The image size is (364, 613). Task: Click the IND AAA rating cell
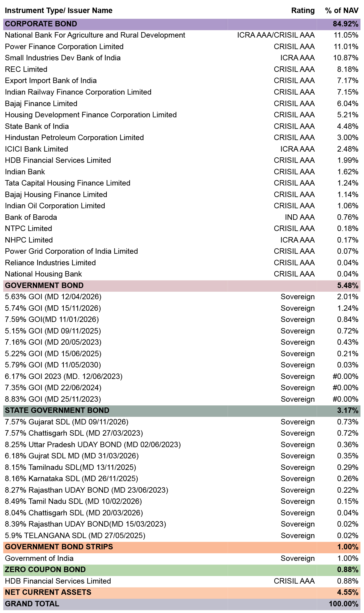(299, 217)
